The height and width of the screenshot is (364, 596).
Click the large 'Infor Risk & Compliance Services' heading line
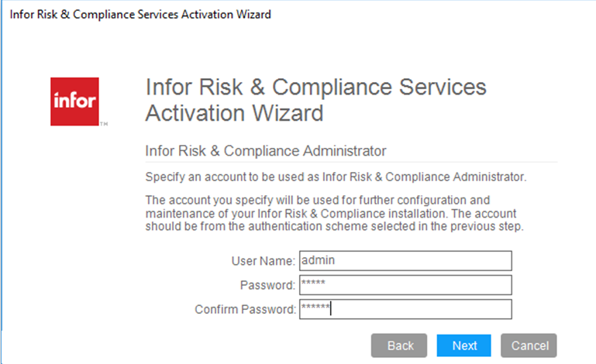[315, 87]
